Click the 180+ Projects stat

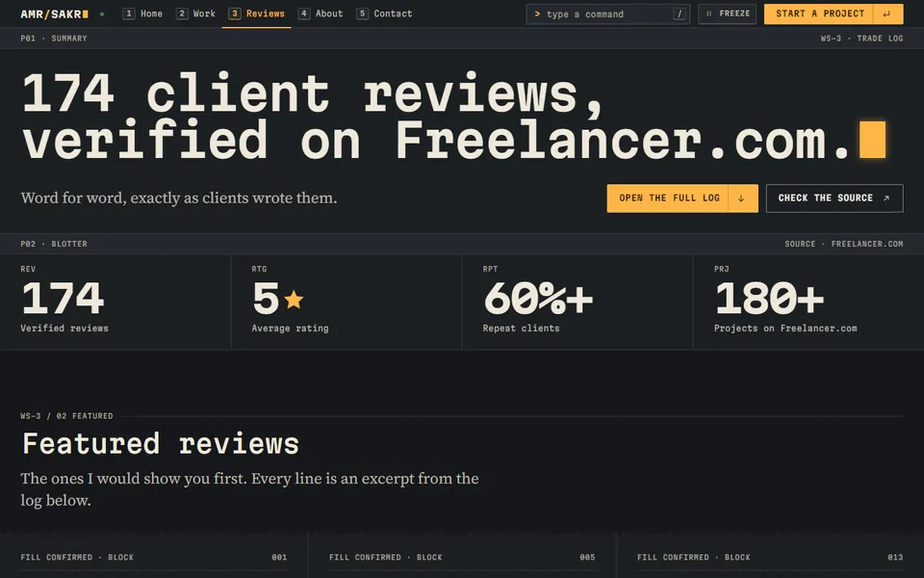pos(808,302)
